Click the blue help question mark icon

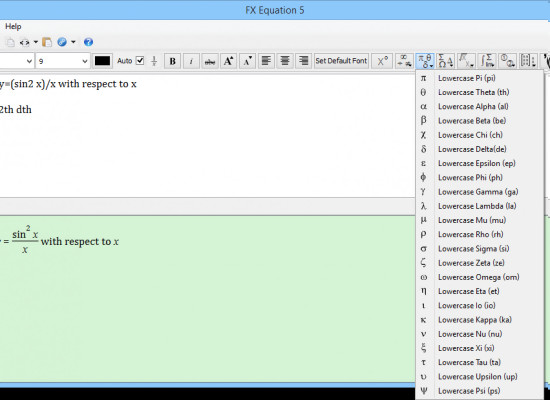coord(88,42)
